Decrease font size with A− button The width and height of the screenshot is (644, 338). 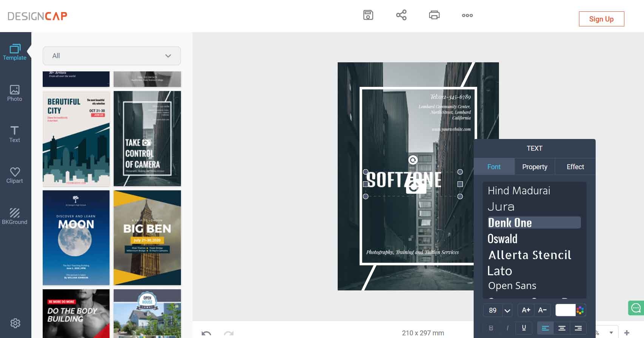pyautogui.click(x=542, y=310)
